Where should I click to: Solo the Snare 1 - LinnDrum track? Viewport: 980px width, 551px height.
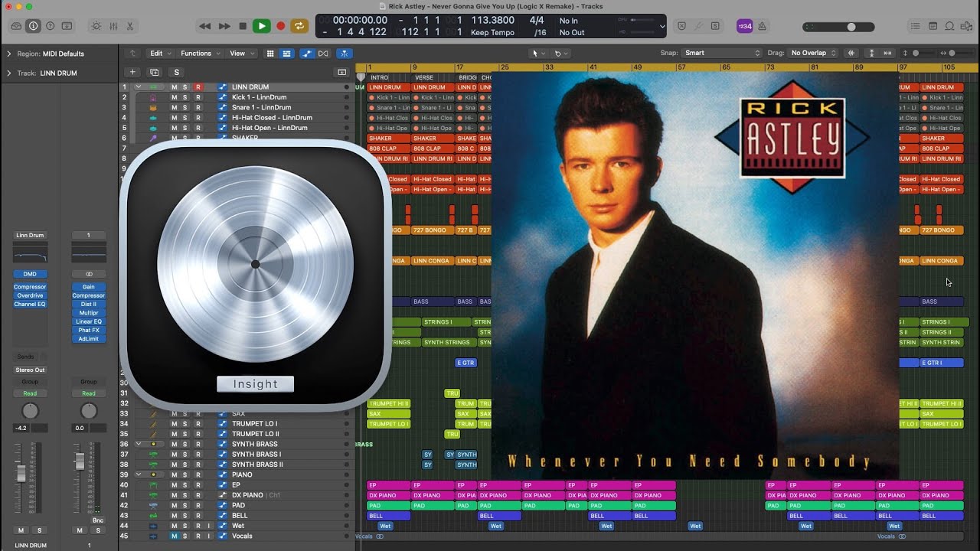185,108
